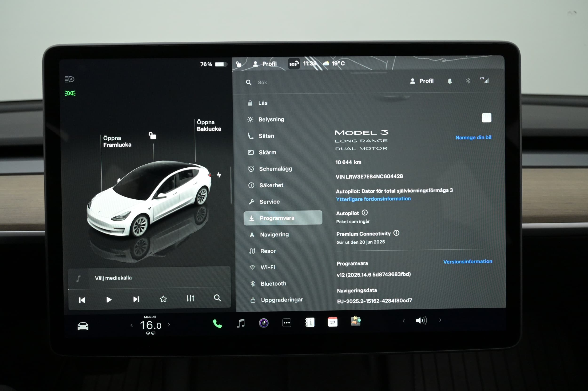Tap the unlocked padlock above the car
This screenshot has width=588, height=391.
pyautogui.click(x=152, y=136)
